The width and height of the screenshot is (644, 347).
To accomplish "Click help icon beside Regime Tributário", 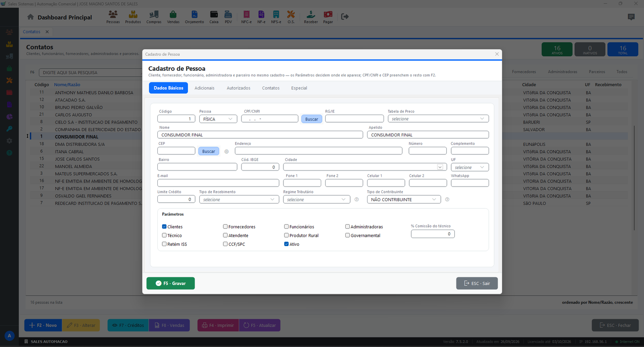I will click(357, 199).
